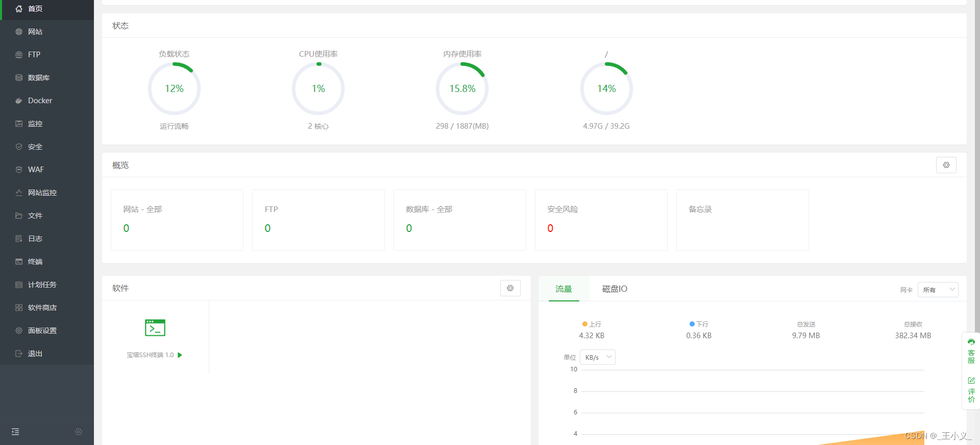Open the 数据库 - 全部 overview card
The height and width of the screenshot is (445, 980).
click(460, 220)
